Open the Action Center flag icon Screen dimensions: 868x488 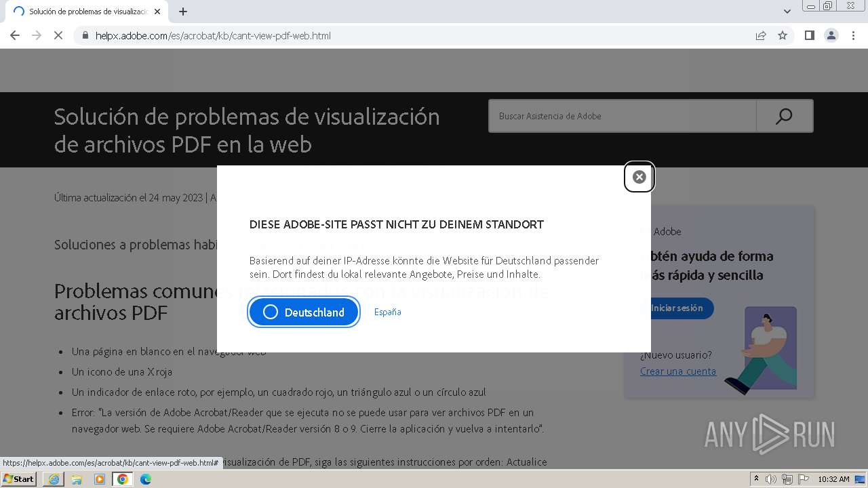(x=804, y=479)
